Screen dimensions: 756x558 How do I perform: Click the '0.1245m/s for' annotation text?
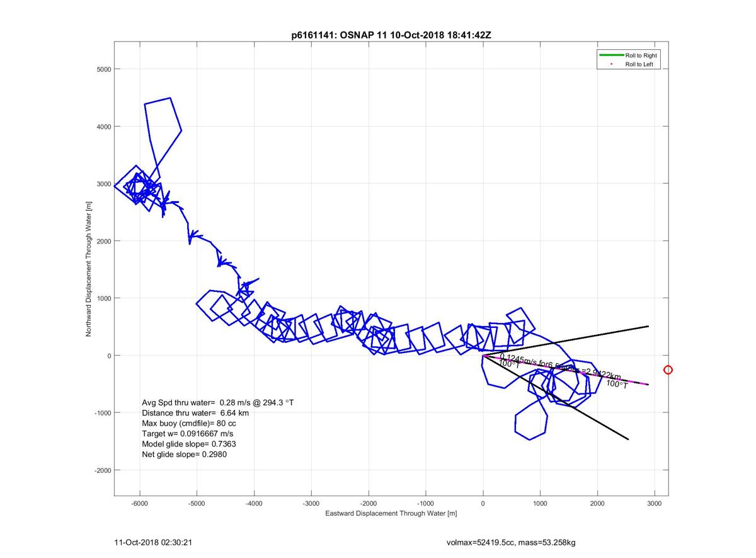[524, 361]
